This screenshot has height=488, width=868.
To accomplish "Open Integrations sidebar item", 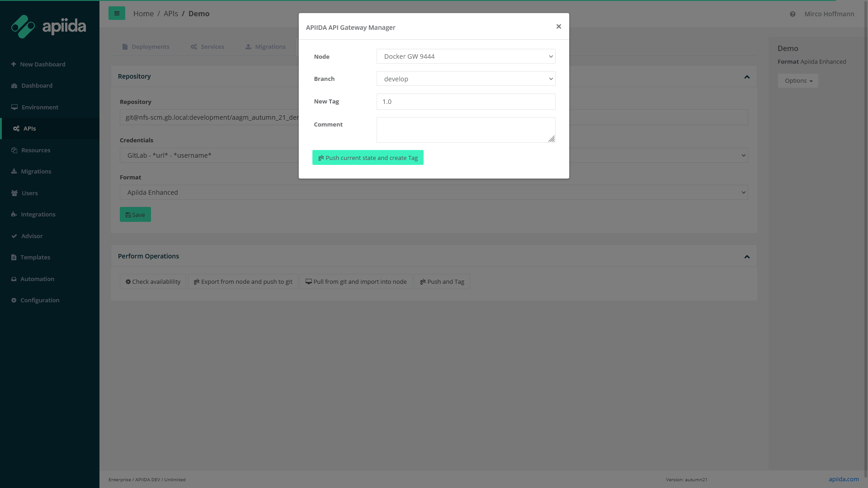I will (38, 214).
